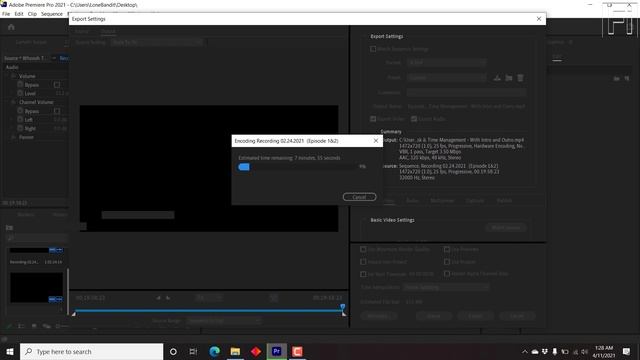Viewport: 640px width, 360px height.
Task: Open the preview zoom level dropdown
Action: click(209, 298)
